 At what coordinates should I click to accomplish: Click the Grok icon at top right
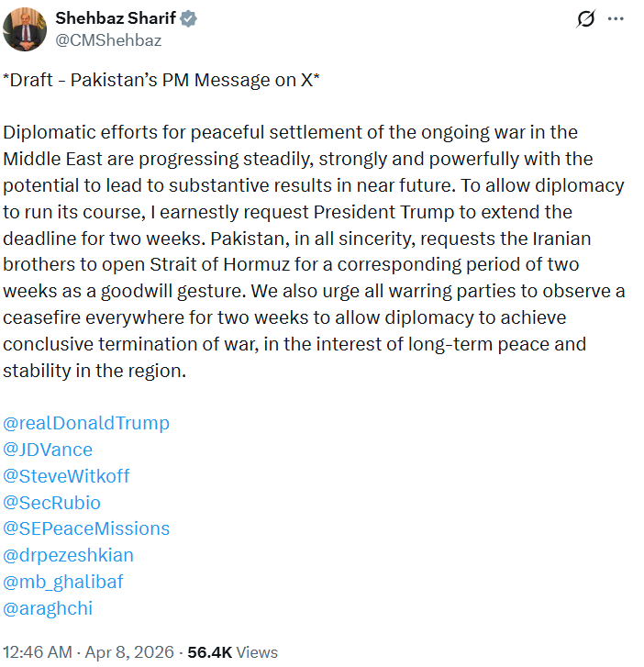coord(585,19)
